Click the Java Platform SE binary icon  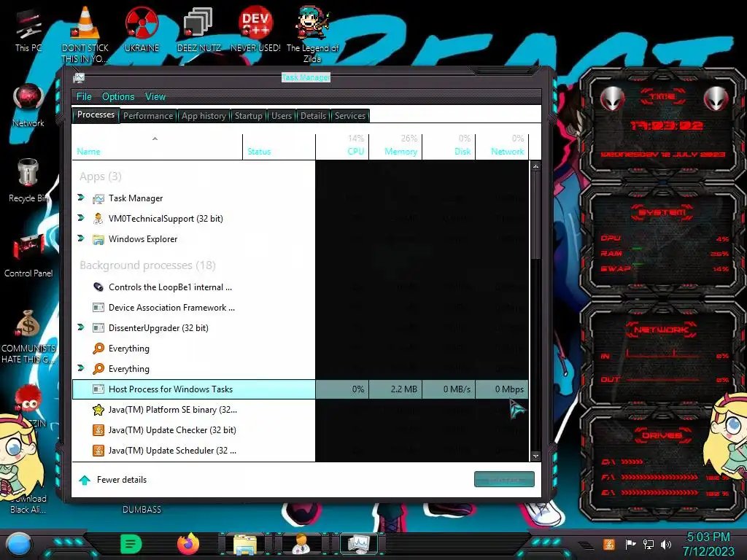coord(98,410)
